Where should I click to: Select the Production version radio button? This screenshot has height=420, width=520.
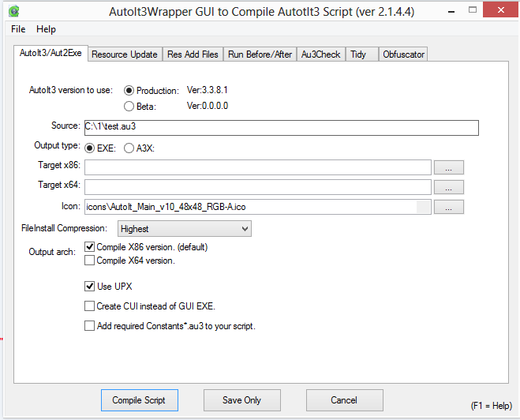tap(129, 91)
